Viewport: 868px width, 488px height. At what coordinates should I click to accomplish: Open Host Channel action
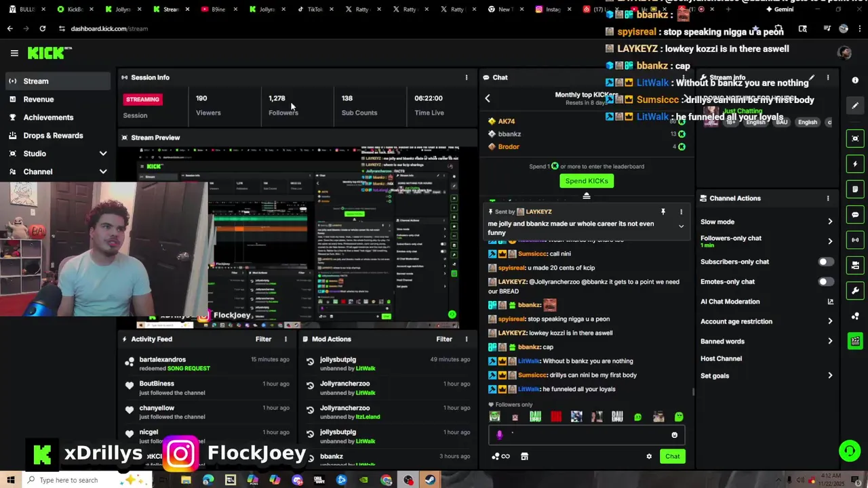721,359
